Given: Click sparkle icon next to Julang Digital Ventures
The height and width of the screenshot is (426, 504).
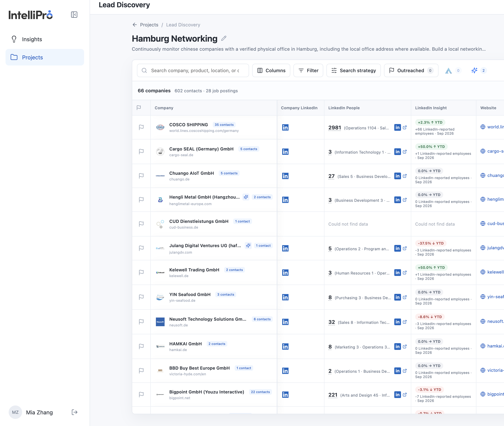Looking at the screenshot, I should click(248, 246).
